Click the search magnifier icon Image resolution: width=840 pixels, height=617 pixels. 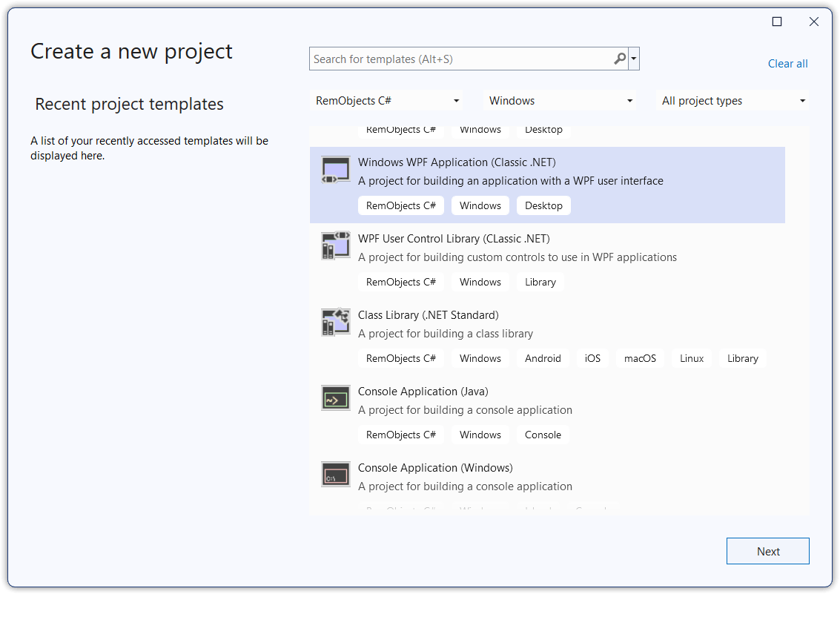coord(620,58)
